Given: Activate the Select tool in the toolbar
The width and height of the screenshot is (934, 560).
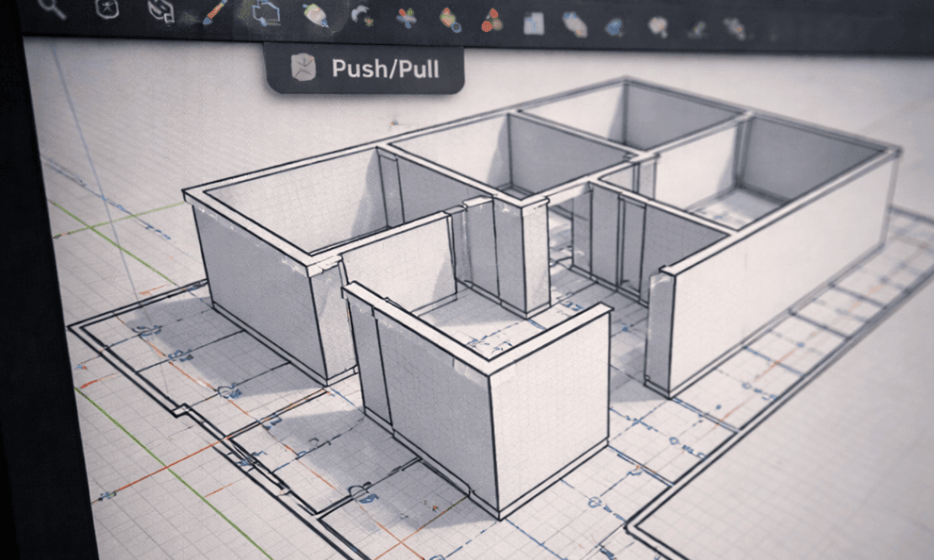Looking at the screenshot, I should pos(105,9).
